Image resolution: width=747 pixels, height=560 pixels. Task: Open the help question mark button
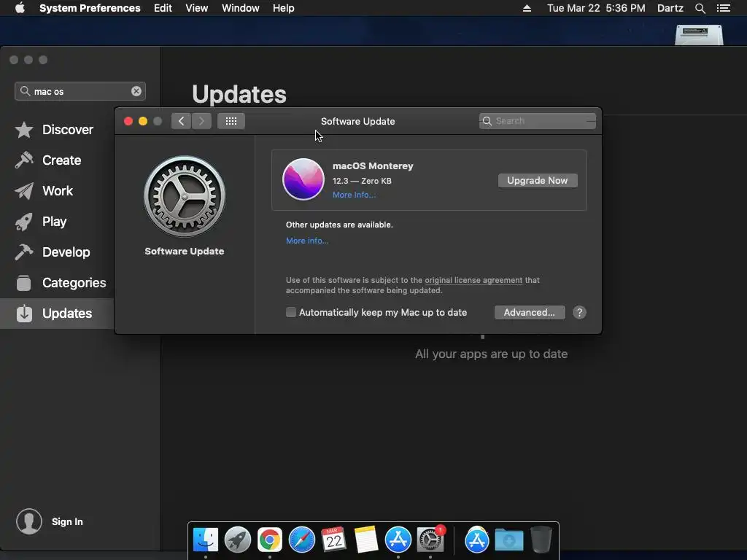click(579, 312)
